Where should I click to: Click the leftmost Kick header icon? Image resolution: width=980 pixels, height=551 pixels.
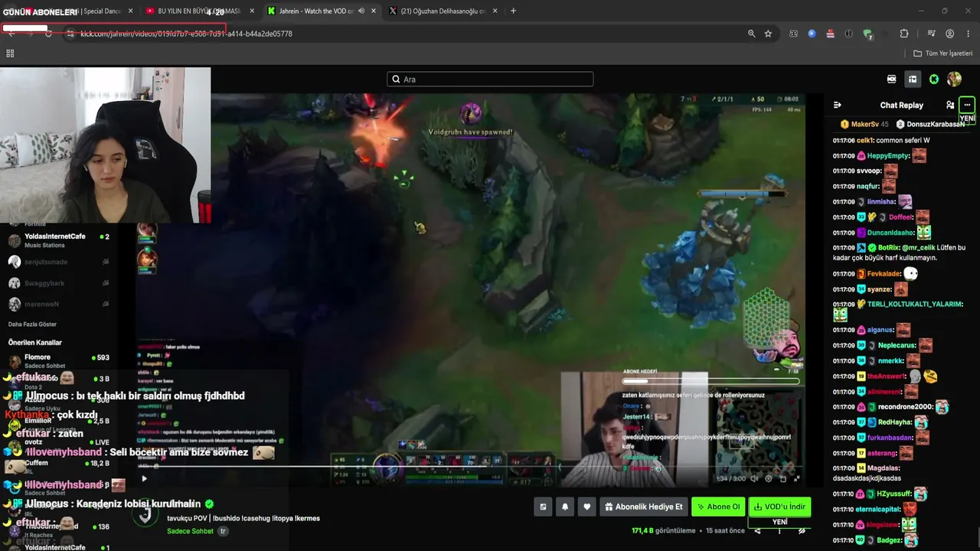click(x=892, y=79)
